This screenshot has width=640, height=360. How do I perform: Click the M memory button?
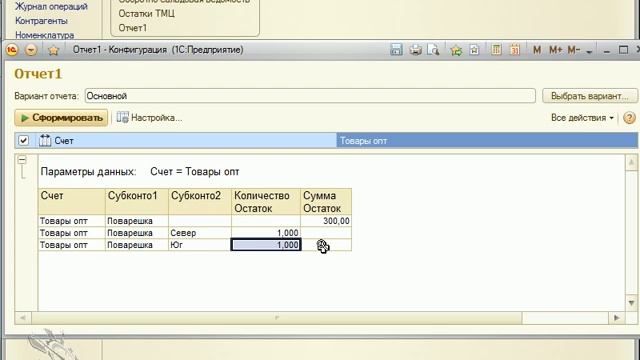tap(537, 50)
